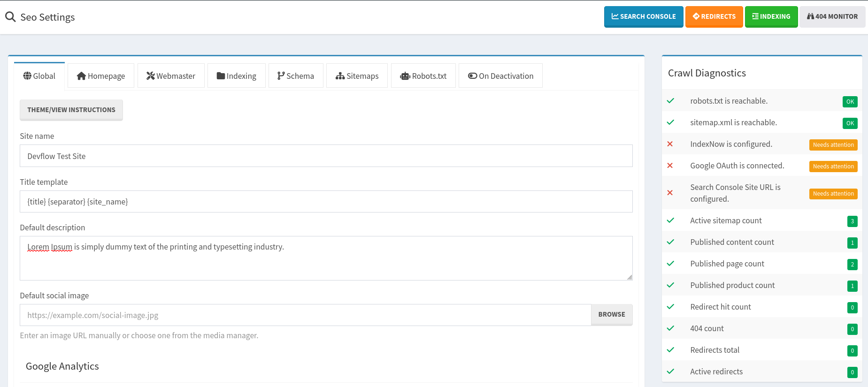Click the house icon on Homepage tab
Viewport: 868px width, 387px height.
[x=81, y=76]
